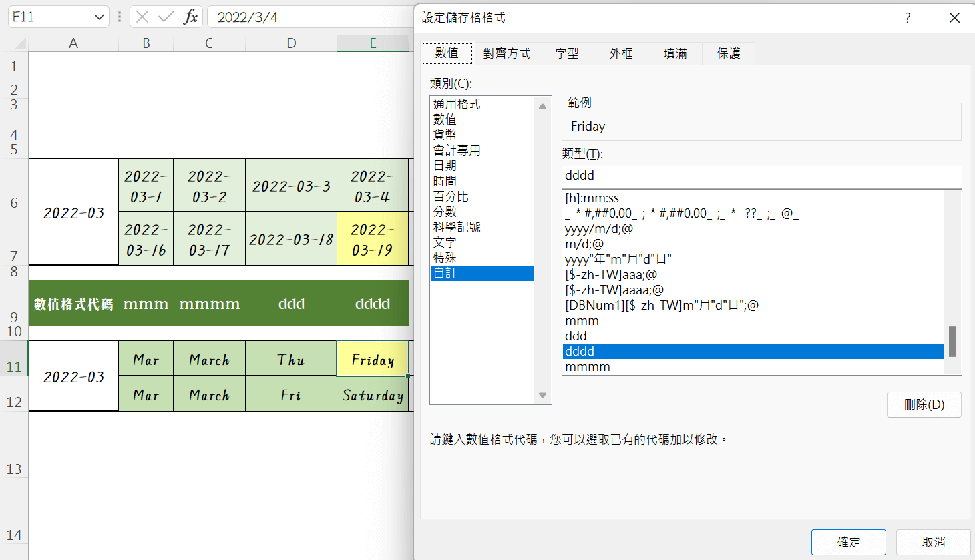Viewport: 975px width, 560px height.
Task: Click cell with Saturday
Action: (373, 394)
